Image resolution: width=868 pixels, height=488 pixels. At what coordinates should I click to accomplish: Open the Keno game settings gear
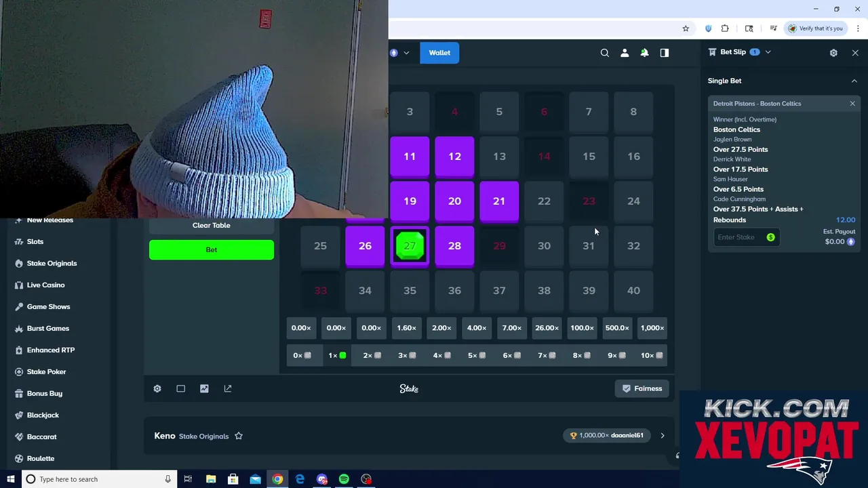point(157,388)
